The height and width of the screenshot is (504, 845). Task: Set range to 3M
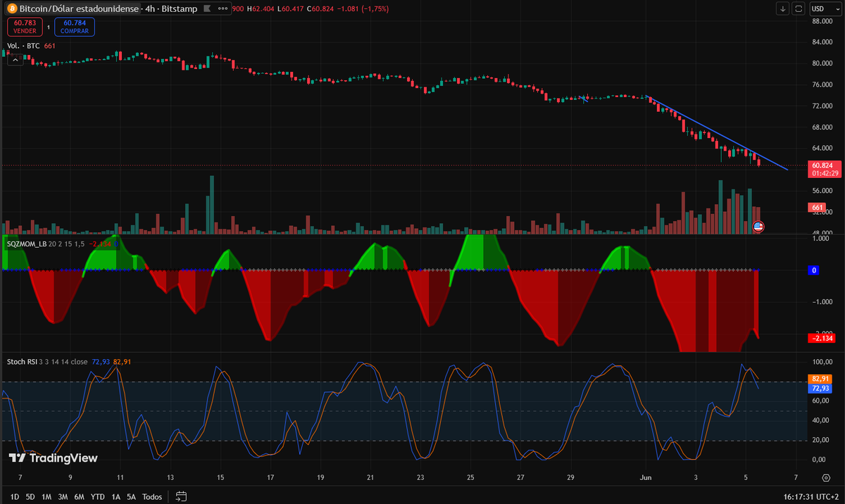63,496
